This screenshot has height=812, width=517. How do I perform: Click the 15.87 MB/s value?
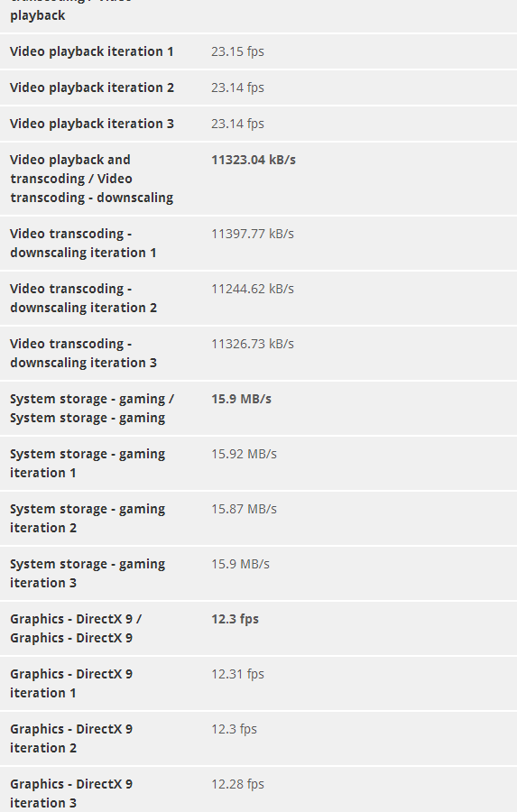click(244, 509)
